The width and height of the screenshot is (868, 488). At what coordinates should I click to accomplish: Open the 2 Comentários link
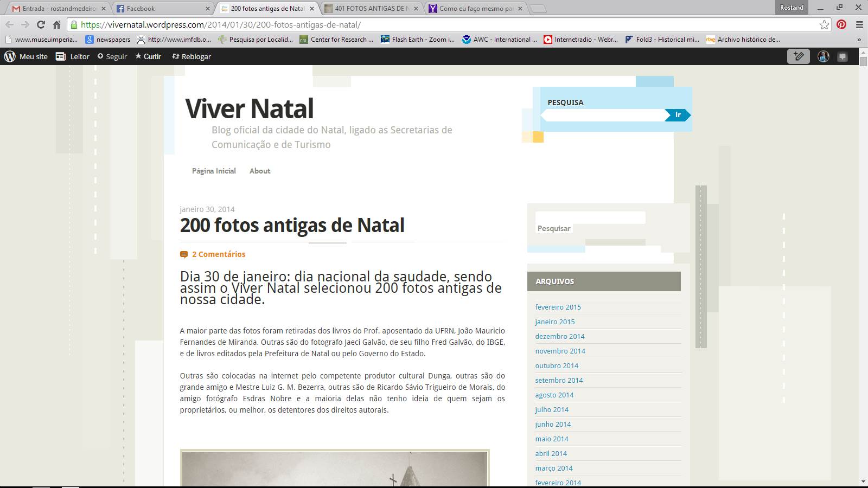click(x=218, y=254)
